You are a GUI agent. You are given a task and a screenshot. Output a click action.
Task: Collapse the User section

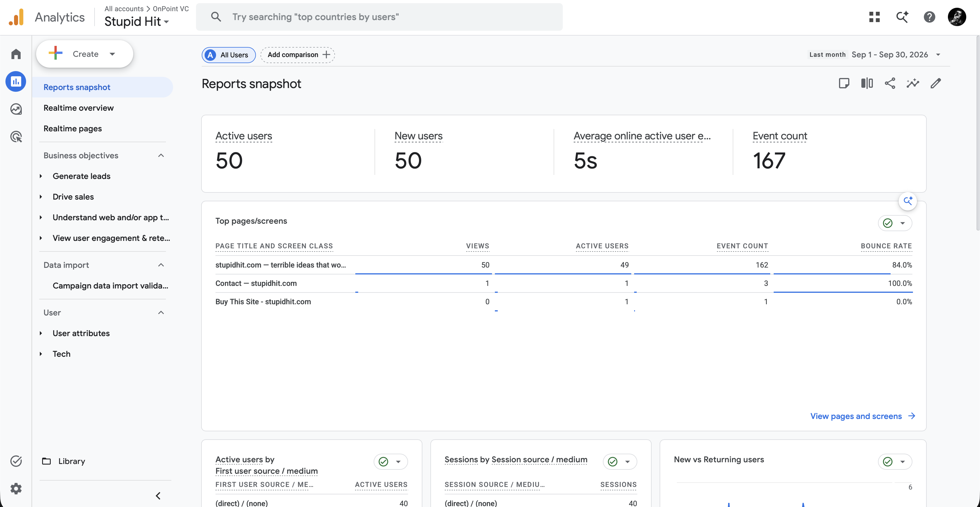[161, 313]
